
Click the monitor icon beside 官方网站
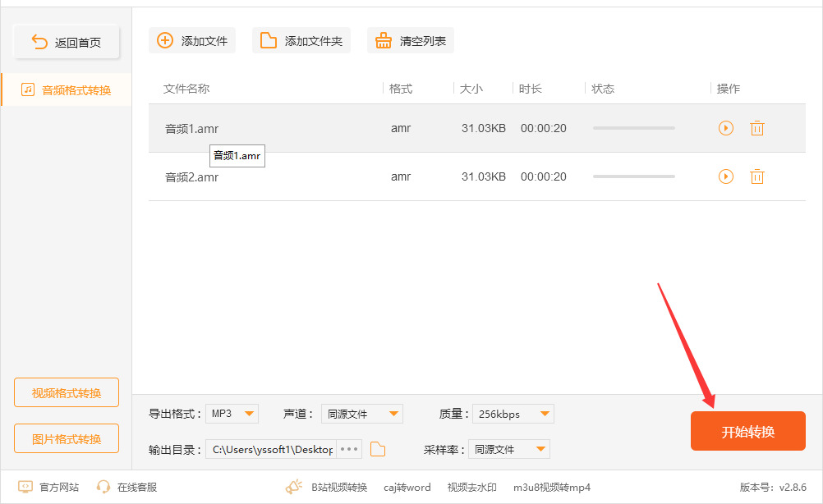tap(25, 487)
